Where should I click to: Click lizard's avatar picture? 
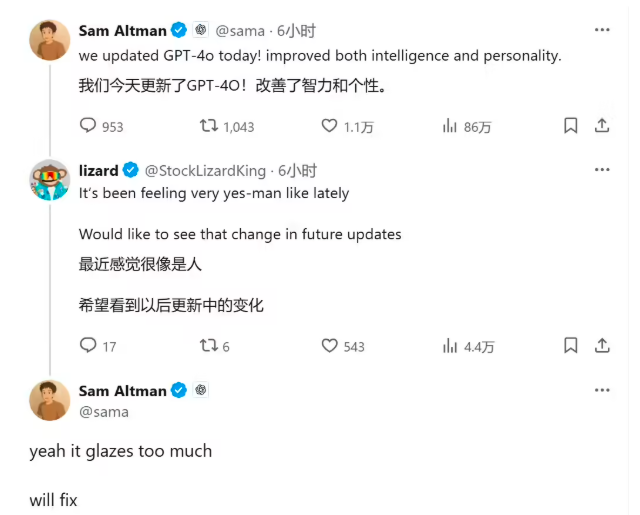pos(50,180)
